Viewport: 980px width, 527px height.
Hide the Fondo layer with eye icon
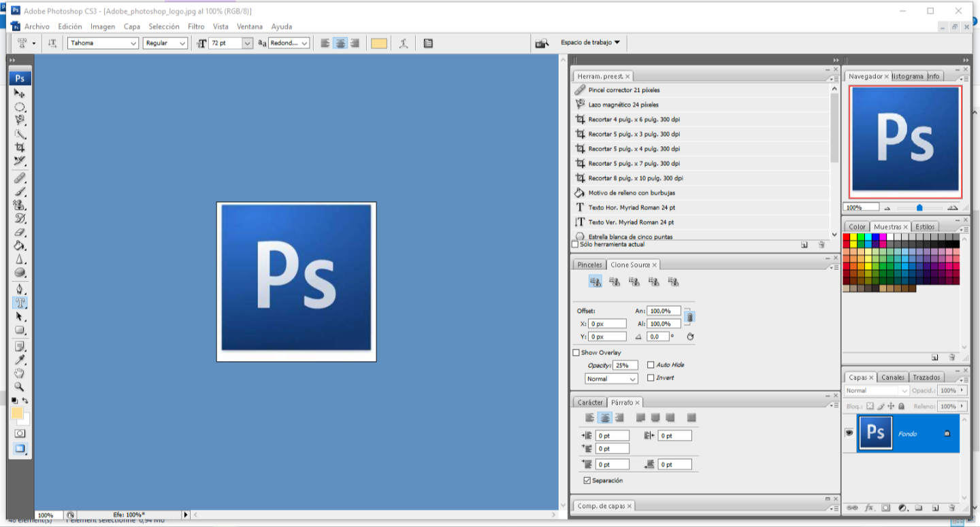[849, 432]
